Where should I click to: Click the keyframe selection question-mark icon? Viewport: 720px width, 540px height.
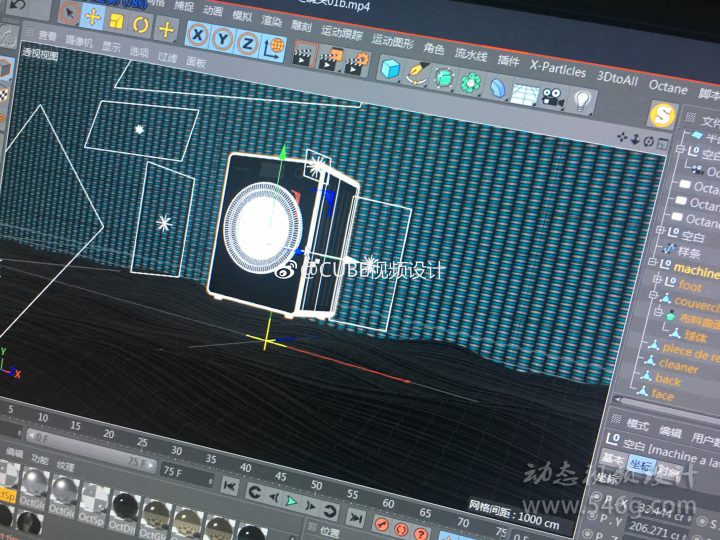click(x=421, y=534)
